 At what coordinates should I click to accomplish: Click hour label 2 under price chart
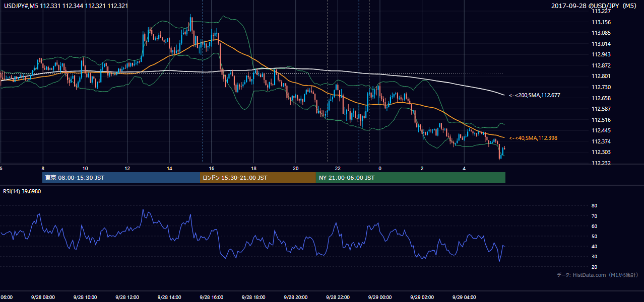(422, 168)
